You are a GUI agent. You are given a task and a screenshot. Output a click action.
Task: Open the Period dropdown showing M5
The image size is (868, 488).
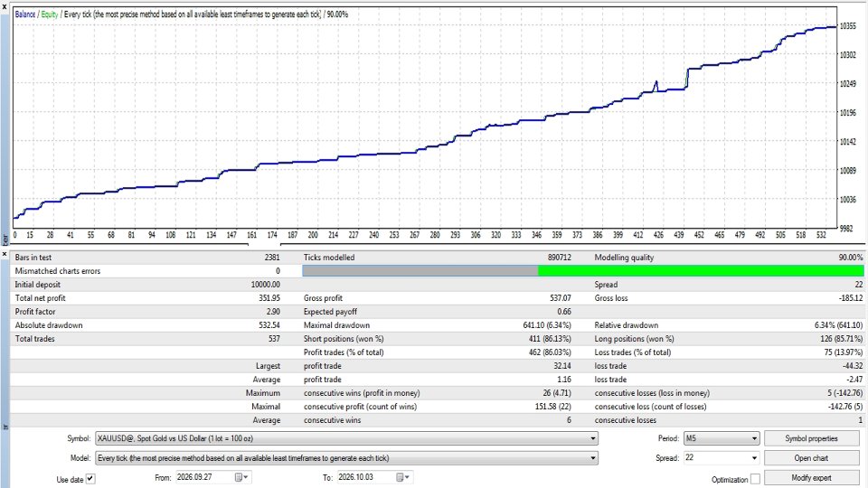tap(722, 438)
